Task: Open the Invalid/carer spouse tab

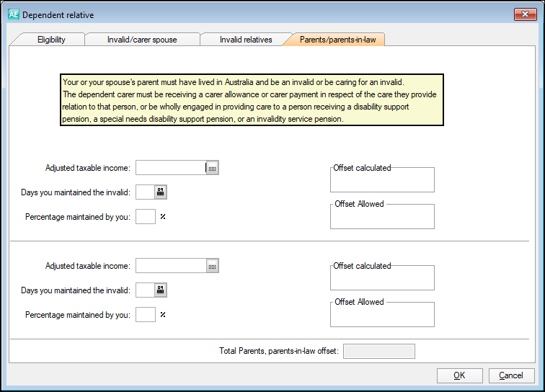Action: coord(142,40)
